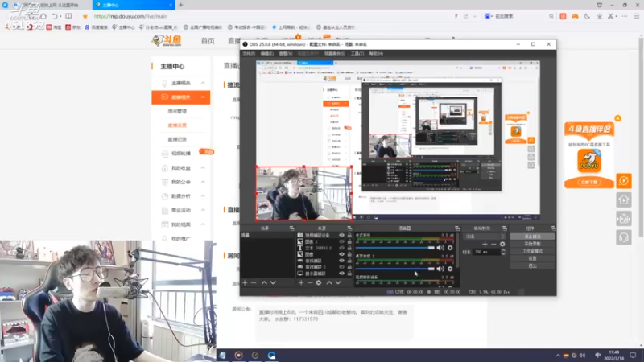Image resolution: width=644 pixels, height=362 pixels.
Task: Mute the second mixer channel speaker icon
Action: (x=440, y=269)
